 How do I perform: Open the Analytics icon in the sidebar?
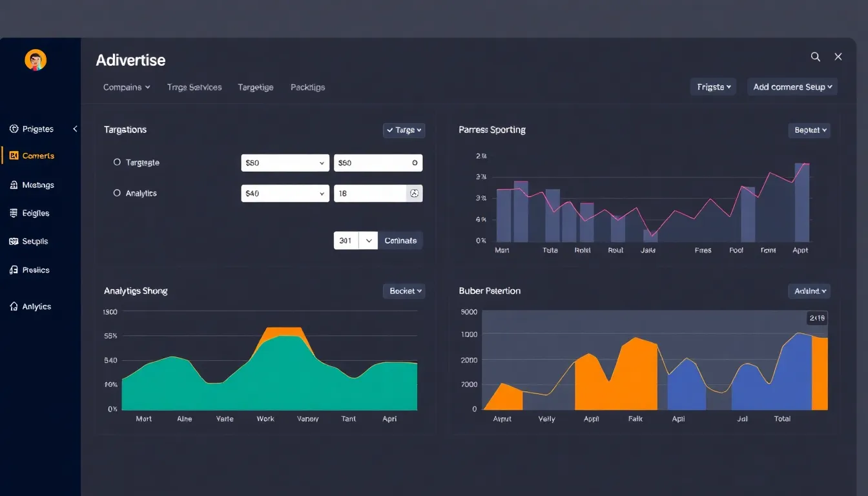[x=14, y=306]
